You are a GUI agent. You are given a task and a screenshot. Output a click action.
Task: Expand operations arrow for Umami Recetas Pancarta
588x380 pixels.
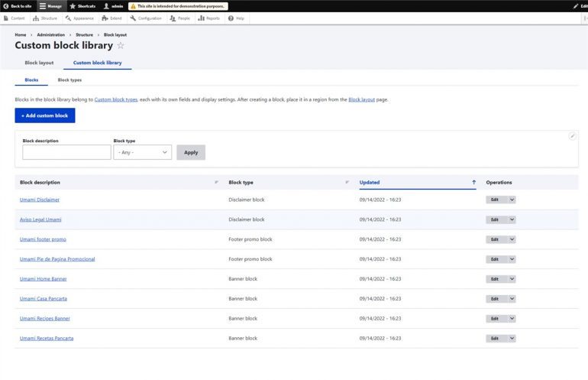point(512,338)
